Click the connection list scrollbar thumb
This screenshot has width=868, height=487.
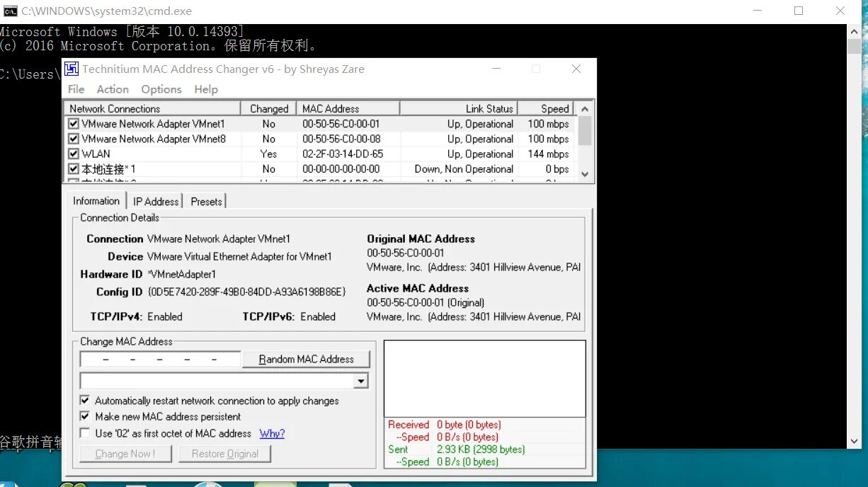point(585,130)
